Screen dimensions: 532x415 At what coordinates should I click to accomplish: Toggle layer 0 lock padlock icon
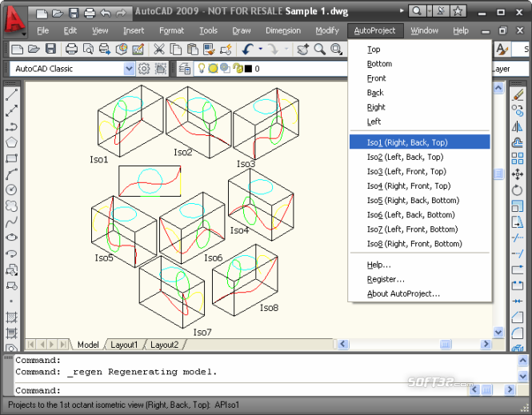[238, 69]
